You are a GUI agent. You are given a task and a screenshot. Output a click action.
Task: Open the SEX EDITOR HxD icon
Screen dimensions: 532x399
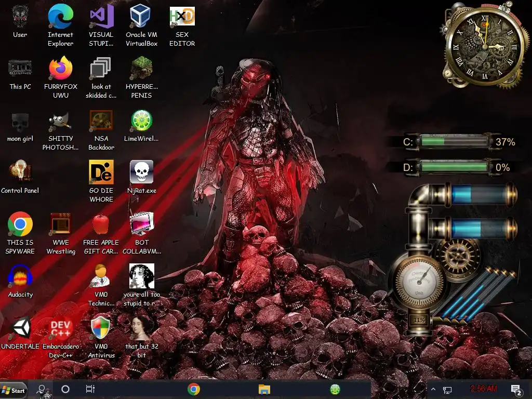(x=182, y=17)
